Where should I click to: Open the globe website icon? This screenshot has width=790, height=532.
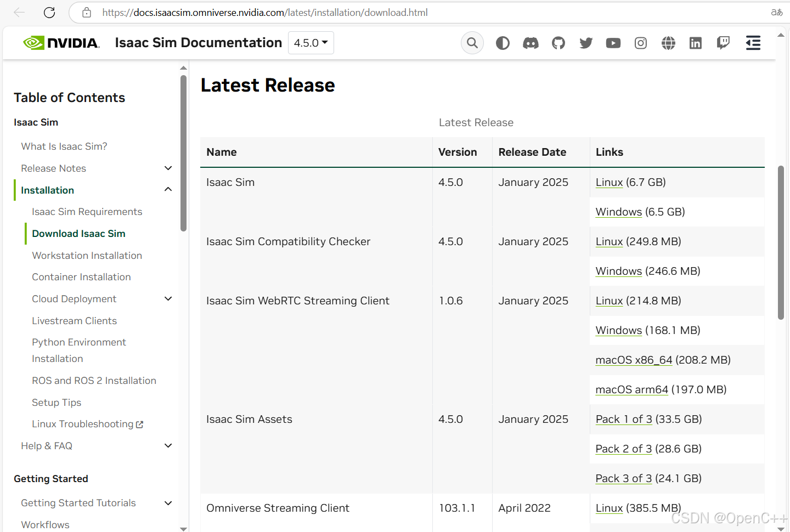point(668,43)
